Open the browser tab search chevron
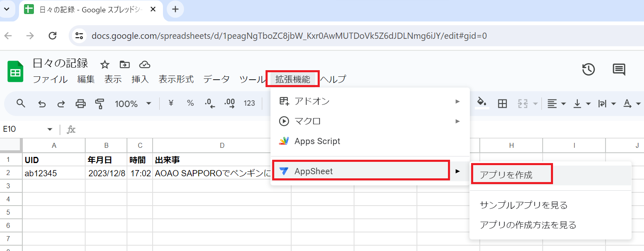Viewport: 644px width, 251px height. pyautogui.click(x=7, y=9)
